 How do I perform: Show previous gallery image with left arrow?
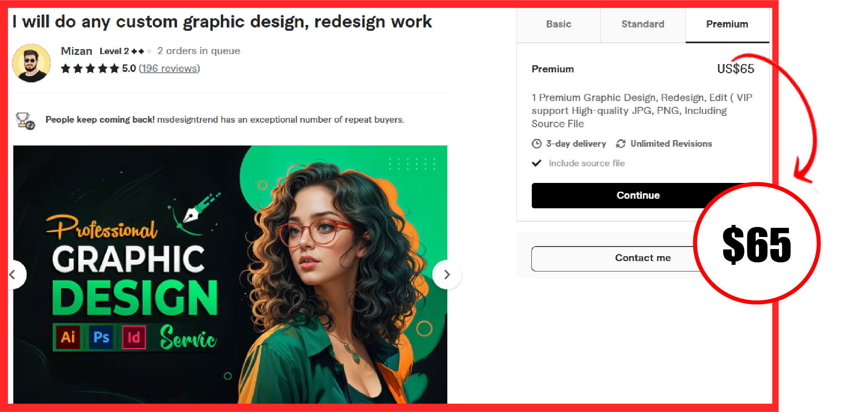click(15, 274)
